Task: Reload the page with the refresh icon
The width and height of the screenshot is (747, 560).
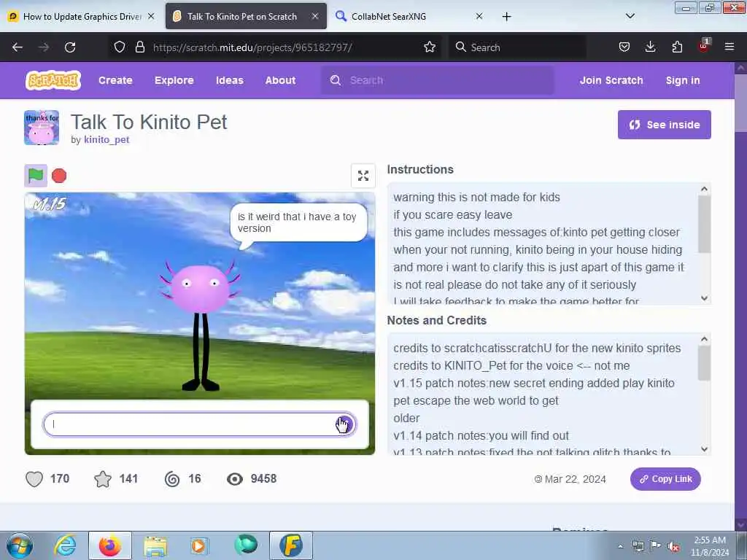Action: tap(70, 47)
